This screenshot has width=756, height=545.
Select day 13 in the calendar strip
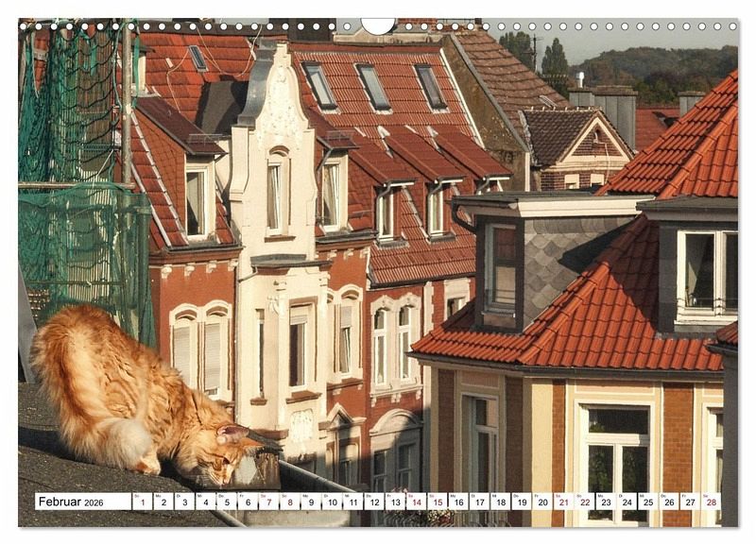395,502
